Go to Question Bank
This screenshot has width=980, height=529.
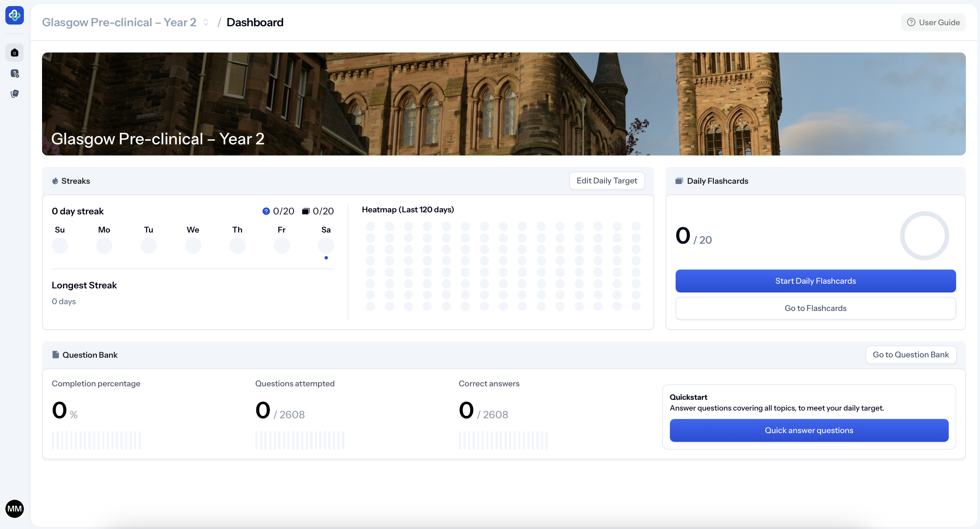910,355
